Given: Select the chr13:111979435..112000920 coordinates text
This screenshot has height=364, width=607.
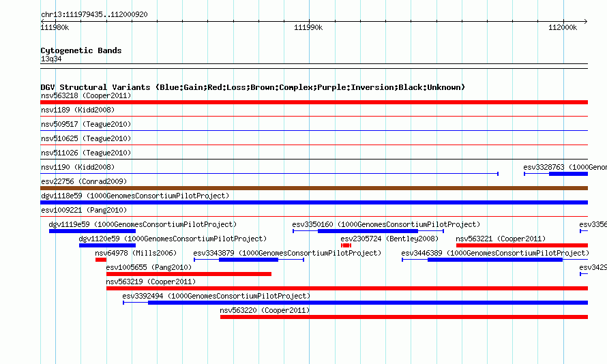Looking at the screenshot, I should click(x=94, y=15).
